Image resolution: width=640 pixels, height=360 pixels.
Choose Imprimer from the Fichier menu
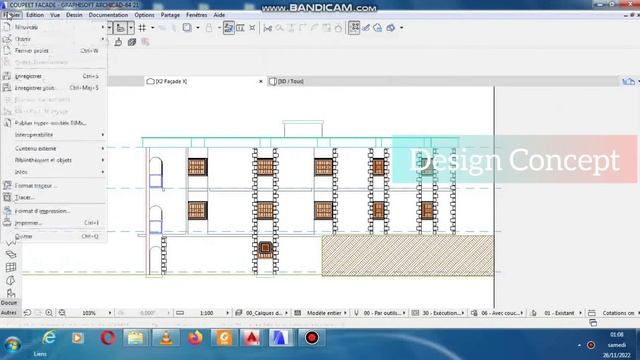click(x=54, y=223)
